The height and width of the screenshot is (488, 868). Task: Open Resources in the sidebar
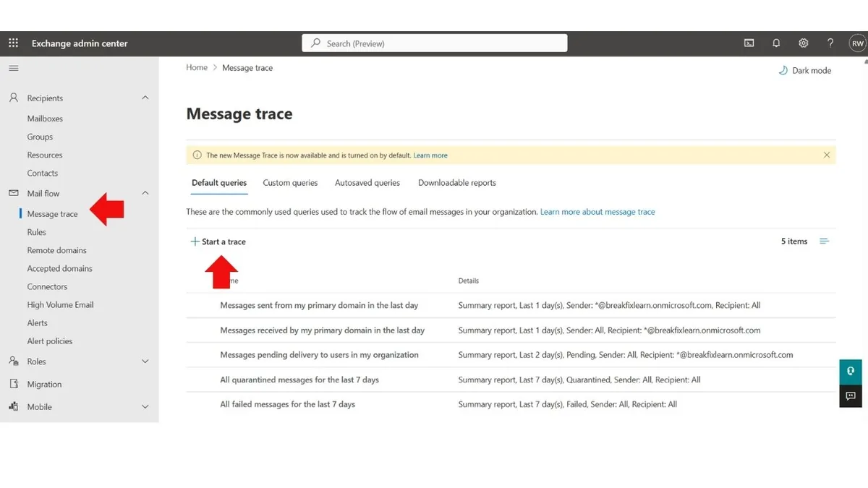tap(45, 155)
